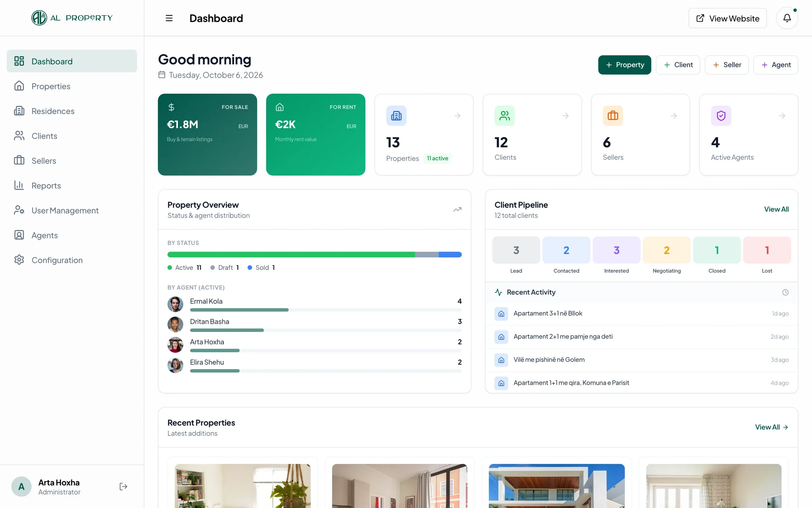Viewport: 812px width, 508px height.
Task: Click Dritan Basha's avatar photo
Action: click(175, 324)
